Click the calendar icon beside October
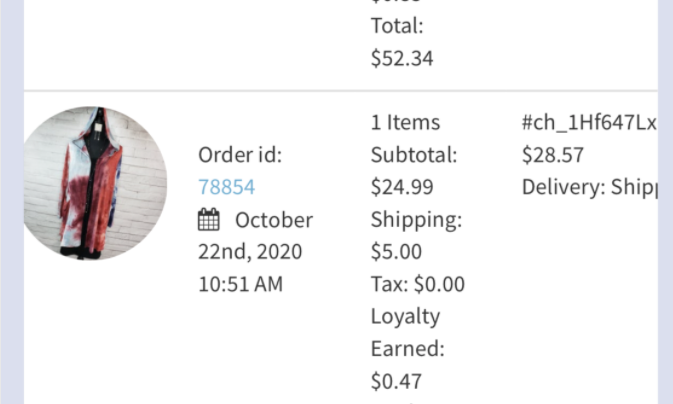The image size is (673, 404). pyautogui.click(x=209, y=219)
